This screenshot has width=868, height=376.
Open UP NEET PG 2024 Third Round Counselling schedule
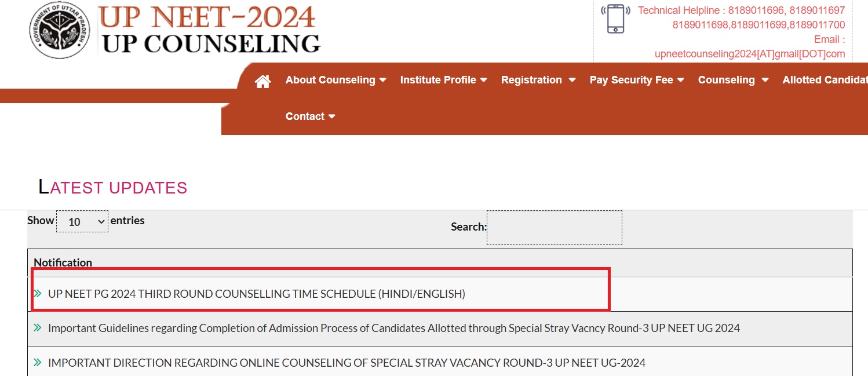[257, 294]
